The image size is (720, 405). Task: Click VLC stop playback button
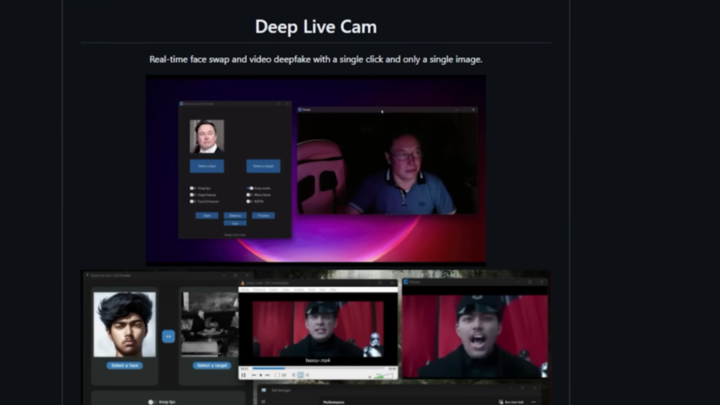260,375
